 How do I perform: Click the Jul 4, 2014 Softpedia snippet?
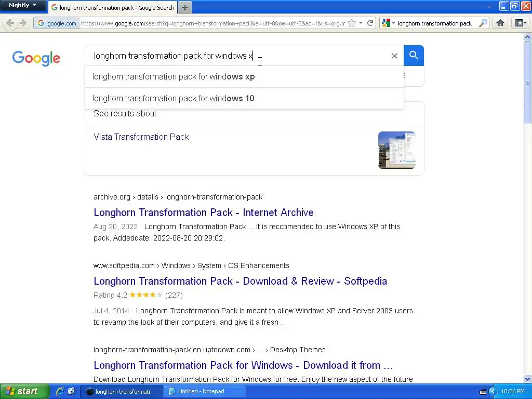click(x=253, y=316)
